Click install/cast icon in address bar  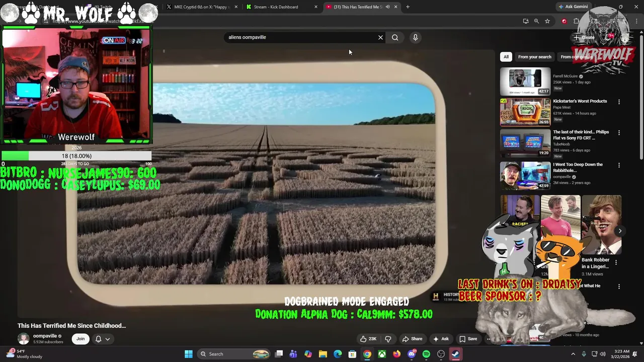coord(525,21)
